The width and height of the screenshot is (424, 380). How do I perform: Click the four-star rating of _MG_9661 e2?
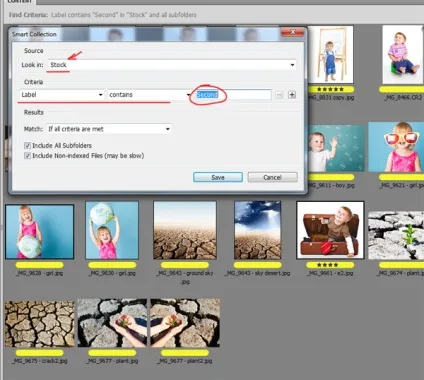327,265
